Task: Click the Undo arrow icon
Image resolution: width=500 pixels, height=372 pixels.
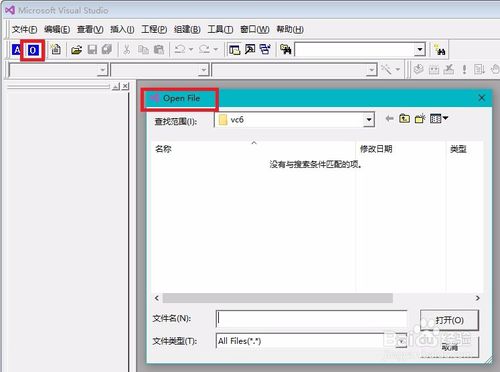Action: coord(180,50)
